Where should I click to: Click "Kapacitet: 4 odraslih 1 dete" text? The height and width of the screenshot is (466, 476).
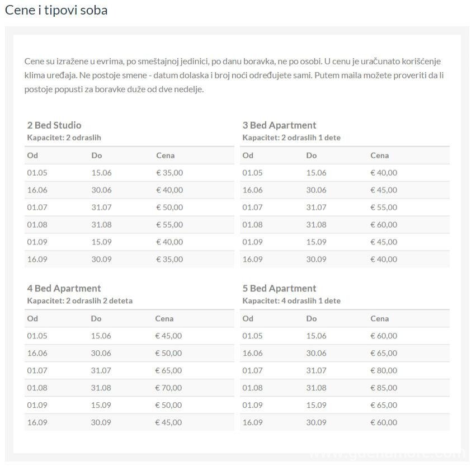pos(291,300)
